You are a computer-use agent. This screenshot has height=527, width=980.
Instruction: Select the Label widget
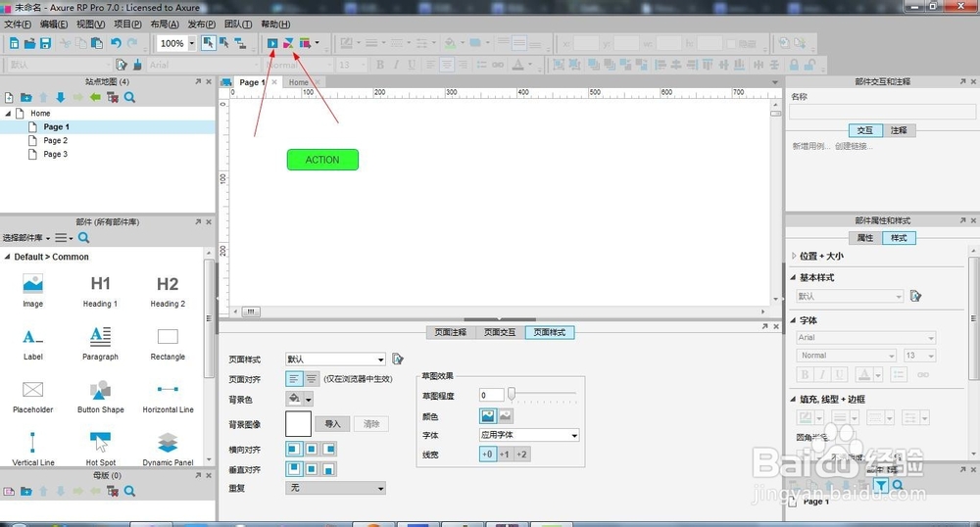coord(32,344)
